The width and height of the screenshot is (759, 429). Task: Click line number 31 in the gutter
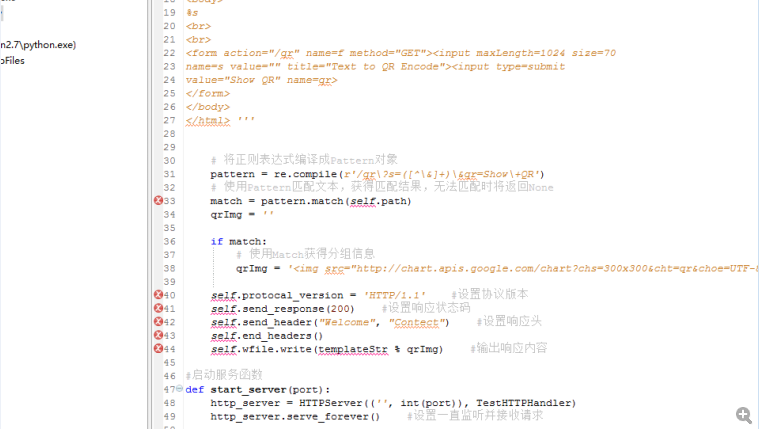168,174
